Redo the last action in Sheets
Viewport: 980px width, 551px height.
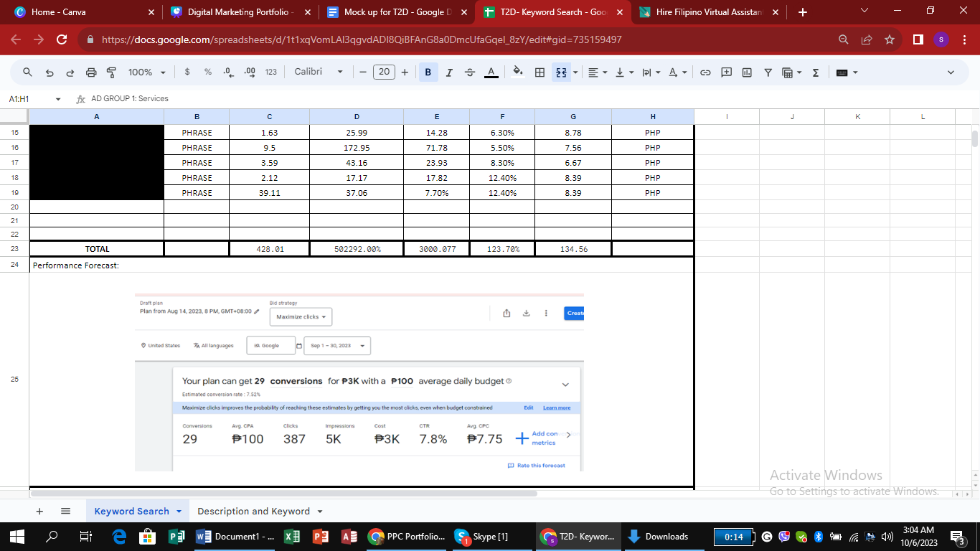click(x=70, y=72)
